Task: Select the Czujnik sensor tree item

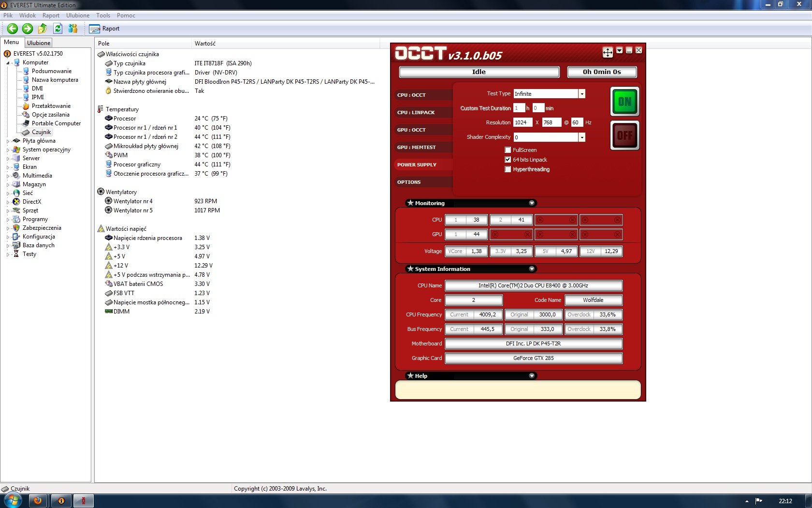Action: pos(41,132)
